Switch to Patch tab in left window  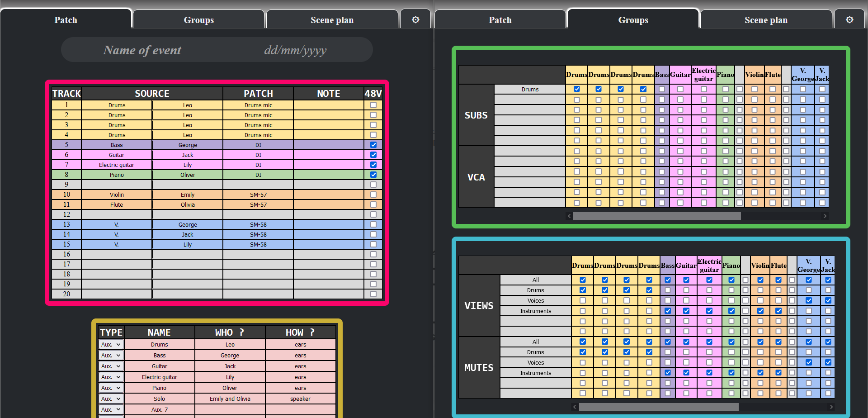[x=66, y=20]
